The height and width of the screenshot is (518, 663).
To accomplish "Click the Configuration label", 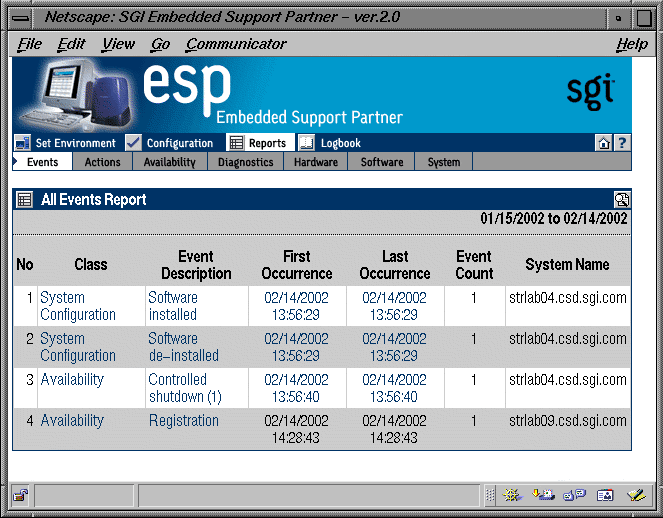I will pos(180,143).
